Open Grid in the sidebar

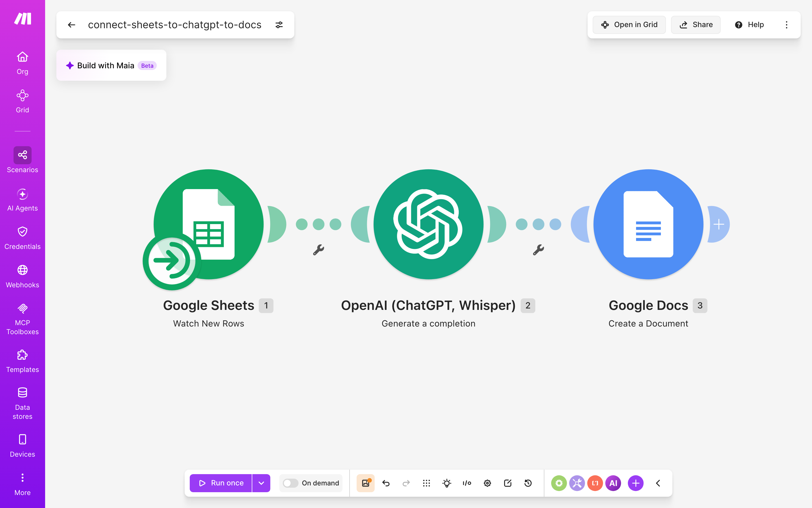point(23,102)
